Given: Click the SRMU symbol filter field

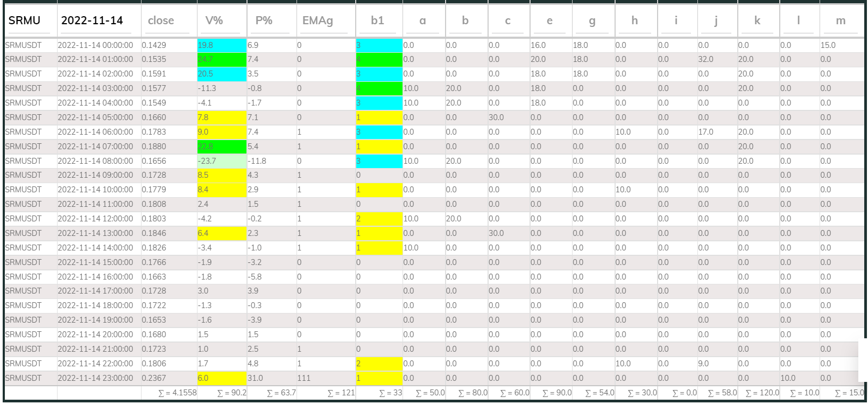Looking at the screenshot, I should [x=30, y=20].
